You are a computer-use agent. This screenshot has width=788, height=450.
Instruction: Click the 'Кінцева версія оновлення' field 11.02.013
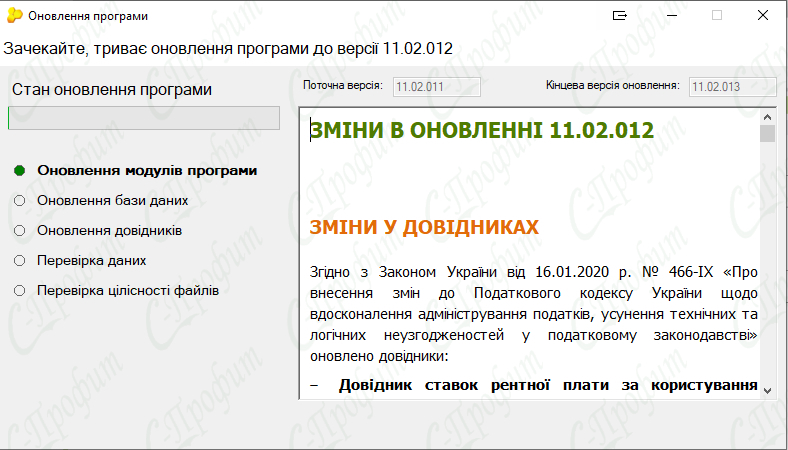[732, 86]
